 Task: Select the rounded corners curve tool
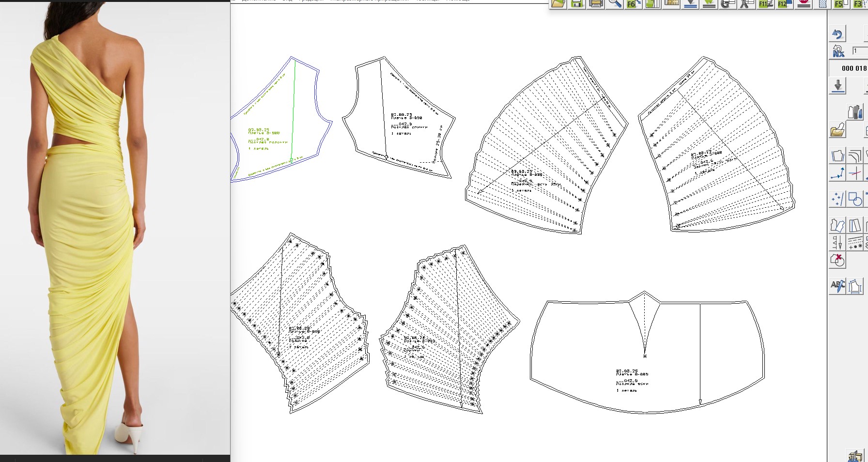855,156
